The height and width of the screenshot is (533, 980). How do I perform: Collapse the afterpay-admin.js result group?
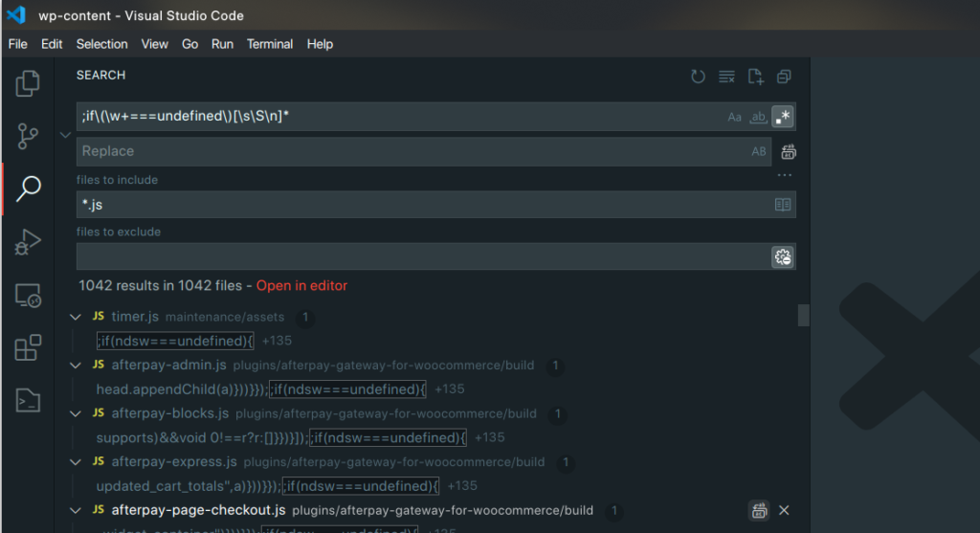[76, 366]
